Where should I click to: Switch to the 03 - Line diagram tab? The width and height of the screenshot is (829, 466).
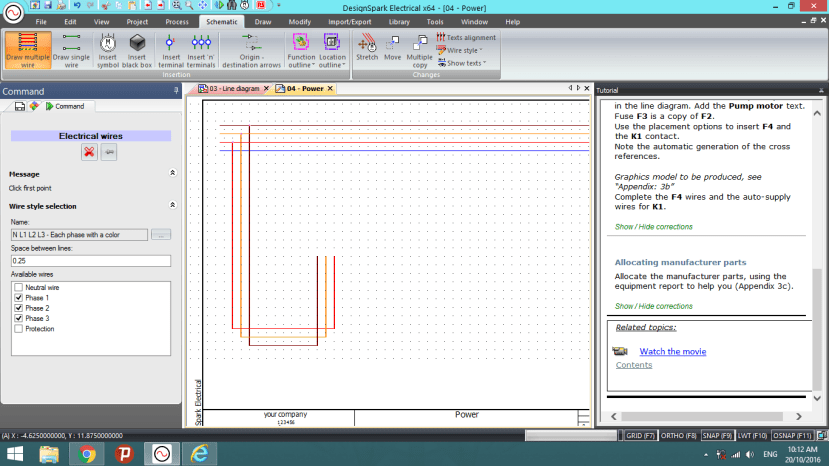coord(233,89)
